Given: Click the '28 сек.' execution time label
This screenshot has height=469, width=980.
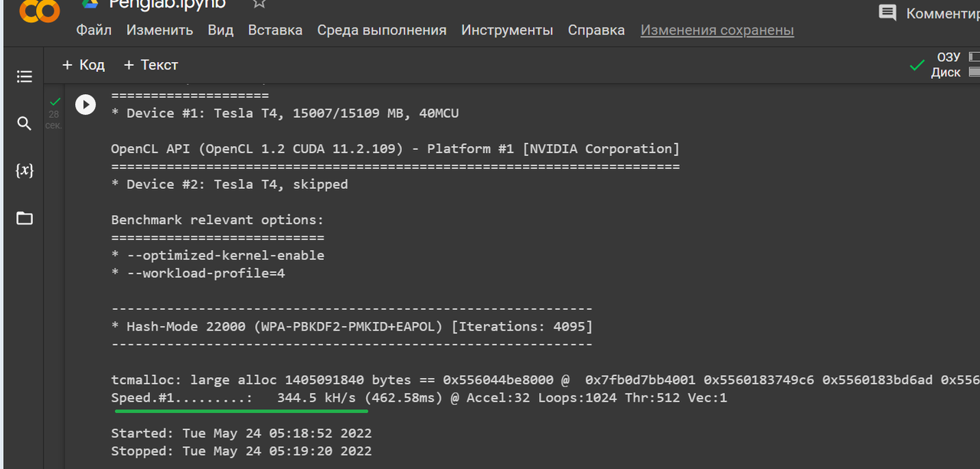Looking at the screenshot, I should pos(54,119).
